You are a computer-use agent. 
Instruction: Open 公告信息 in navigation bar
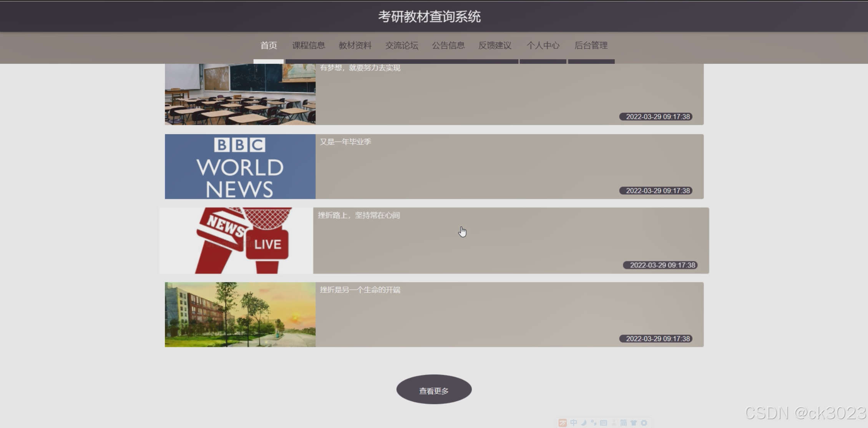click(448, 45)
